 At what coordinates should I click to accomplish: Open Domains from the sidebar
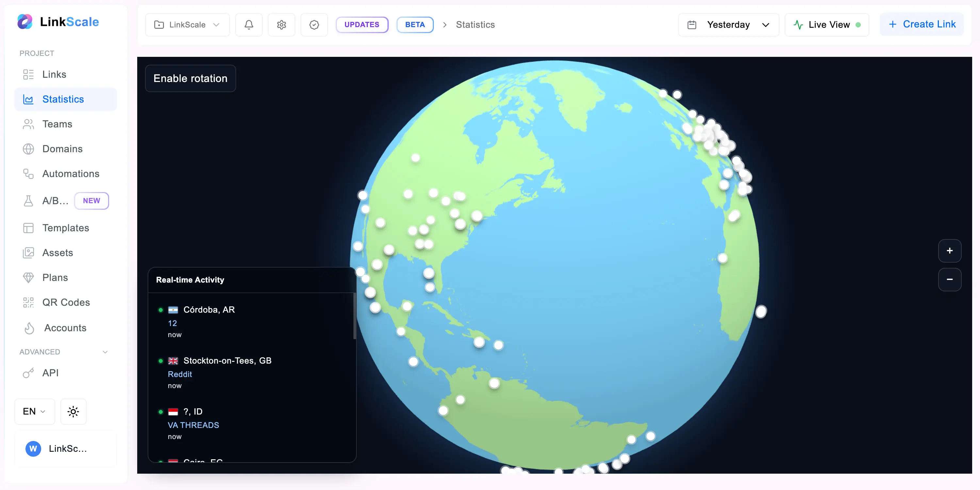point(62,149)
